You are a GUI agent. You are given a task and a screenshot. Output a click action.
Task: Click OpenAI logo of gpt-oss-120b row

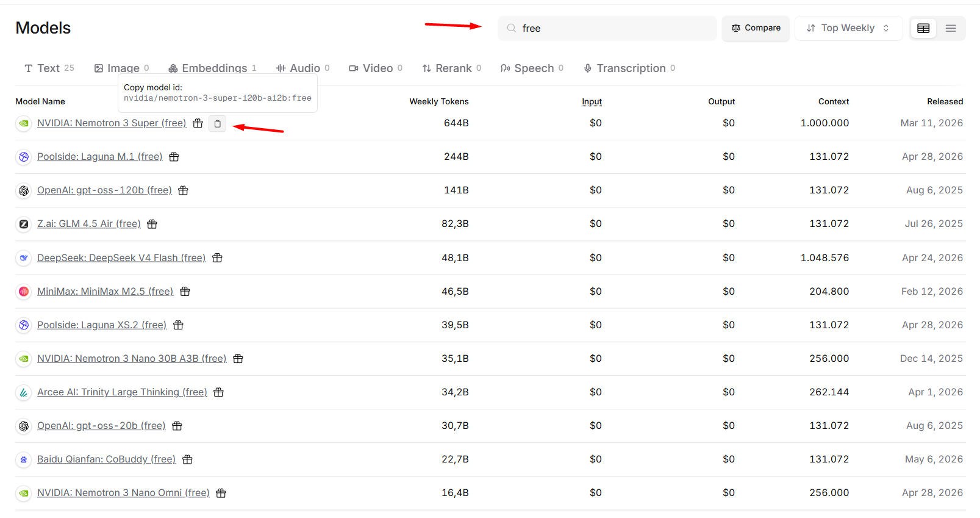click(24, 190)
